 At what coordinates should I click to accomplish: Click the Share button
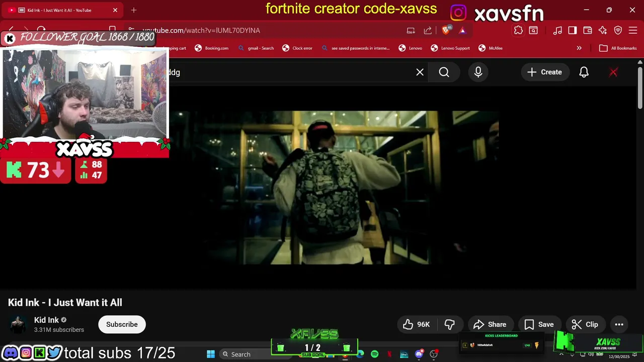coord(490,324)
